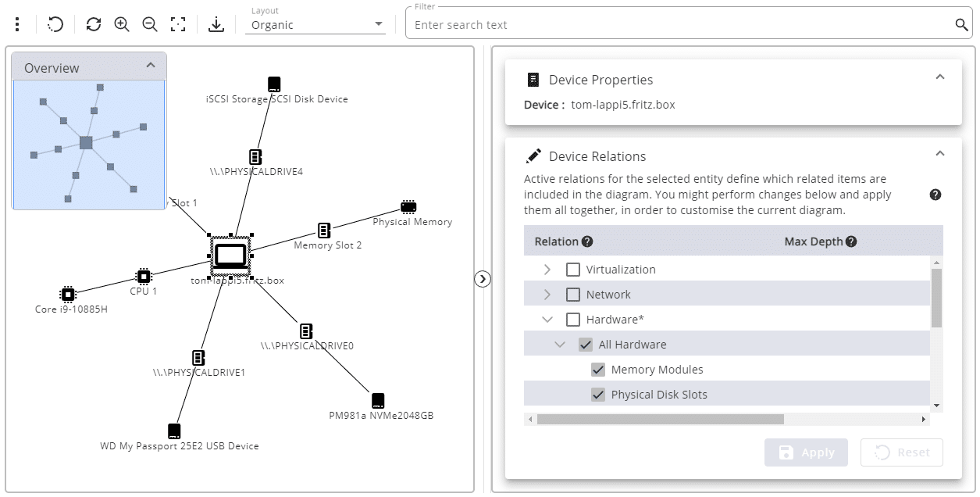Uncheck the Memory Modules checkbox
Image resolution: width=980 pixels, height=497 pixels.
598,370
